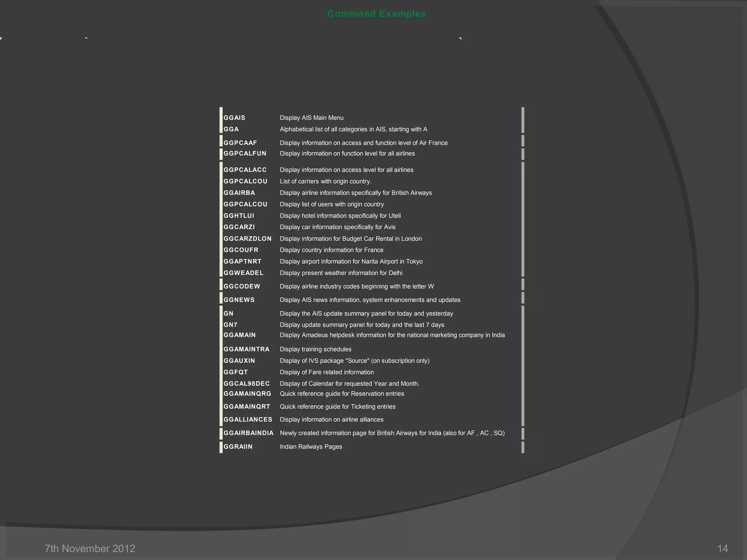Viewport: 747px width, 560px height.
Task: Click the GGAIS command code
Action: pos(234,118)
